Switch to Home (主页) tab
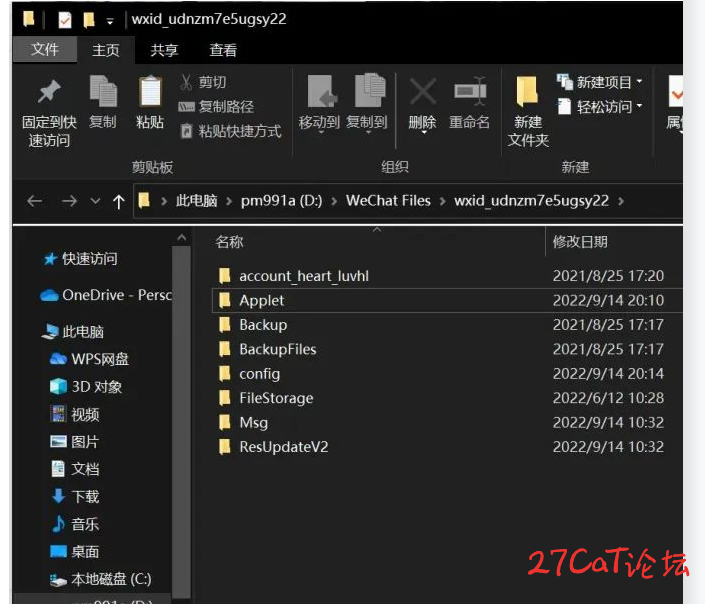Screen dimensions: 705x604 [106, 49]
